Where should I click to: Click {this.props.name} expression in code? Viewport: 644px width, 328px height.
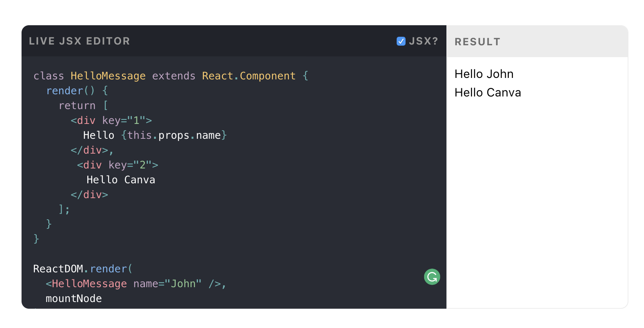[x=173, y=135]
